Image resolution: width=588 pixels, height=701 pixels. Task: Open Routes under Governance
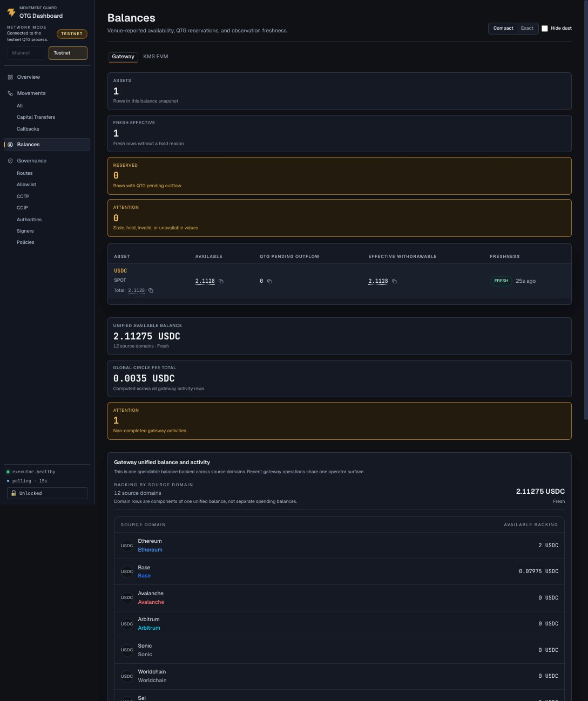(x=25, y=173)
